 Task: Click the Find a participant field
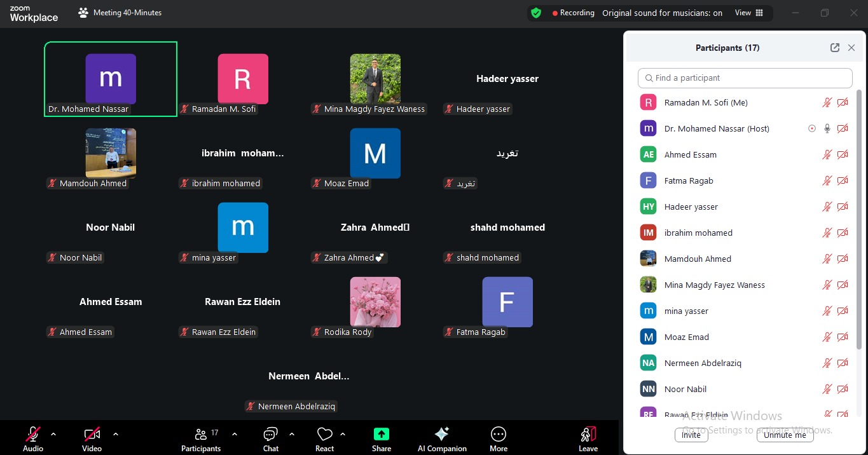click(745, 78)
